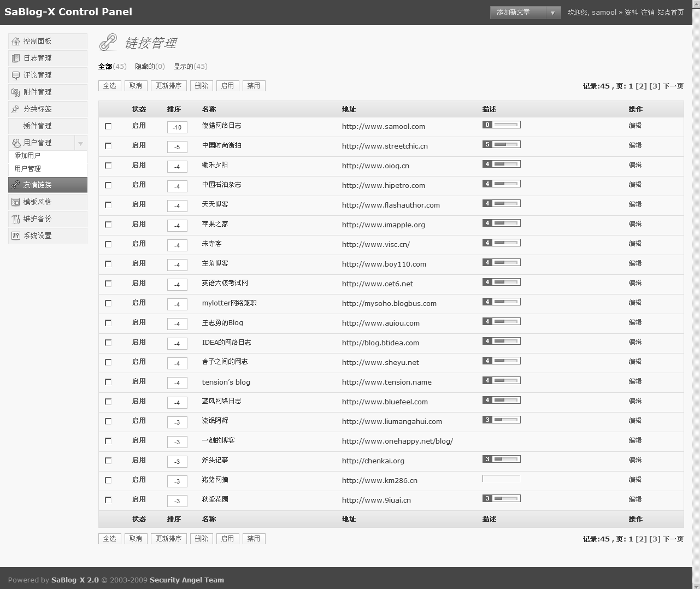The height and width of the screenshot is (589, 700).
Task: Check the 天天博客 row checkbox
Action: [108, 205]
